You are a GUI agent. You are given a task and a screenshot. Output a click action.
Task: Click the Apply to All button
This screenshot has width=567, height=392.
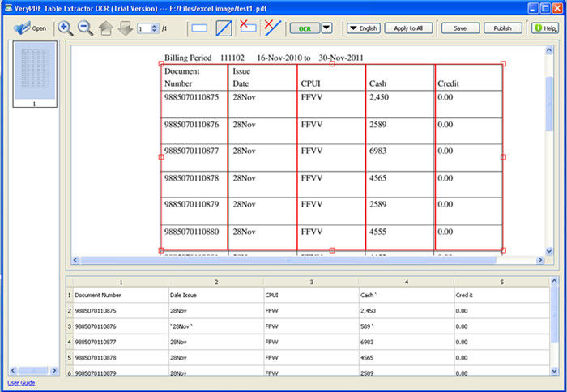[408, 28]
